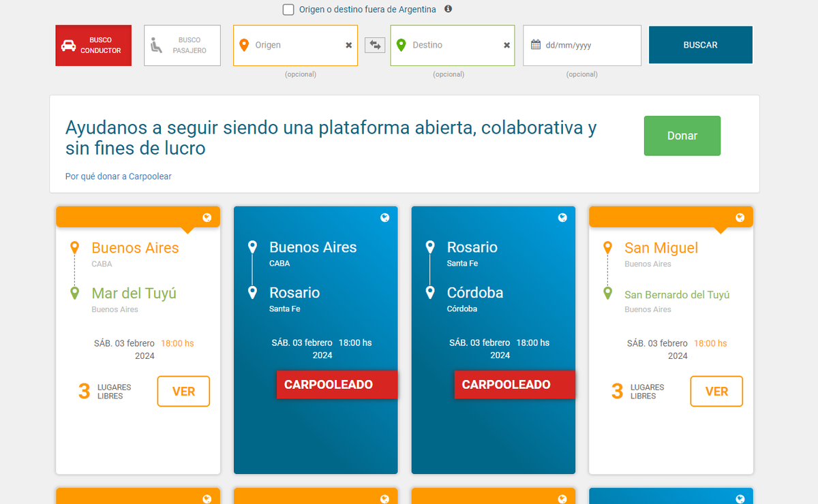
Task: Click VER on the San Bernardo del Tuyú trip
Action: (716, 392)
